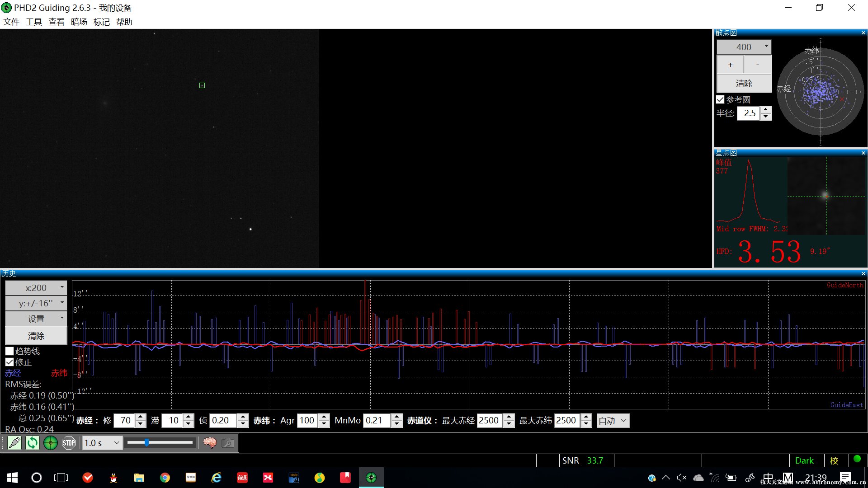
Task: Open the 查看 menu
Action: 57,22
